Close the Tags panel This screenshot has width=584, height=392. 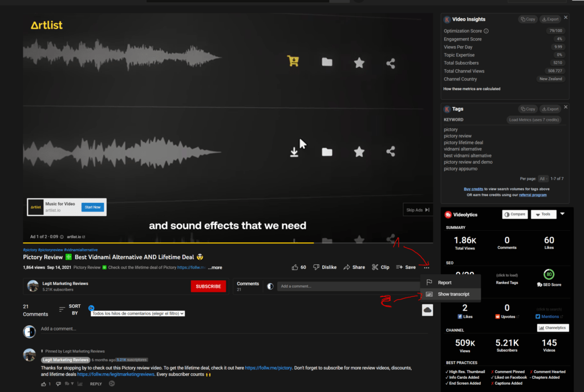pyautogui.click(x=566, y=107)
